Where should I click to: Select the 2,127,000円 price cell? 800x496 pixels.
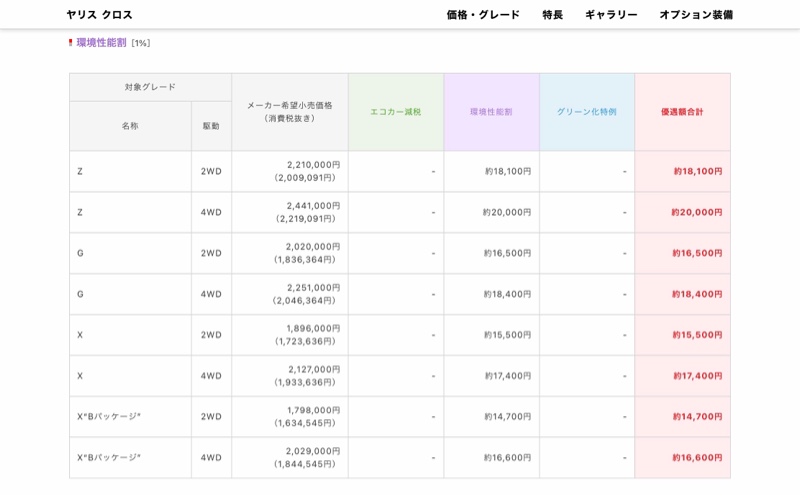coord(290,376)
